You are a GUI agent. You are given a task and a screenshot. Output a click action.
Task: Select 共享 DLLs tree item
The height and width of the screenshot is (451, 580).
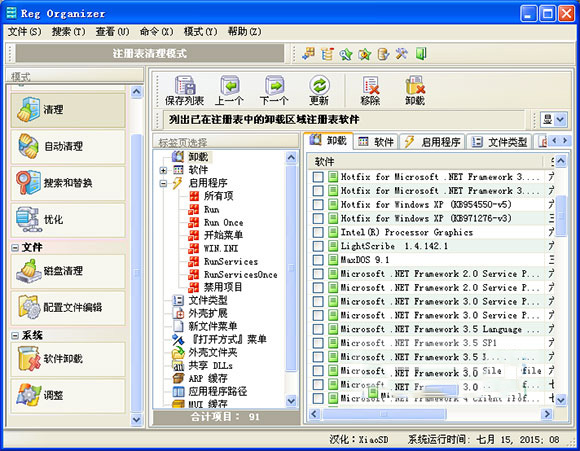pos(210,366)
